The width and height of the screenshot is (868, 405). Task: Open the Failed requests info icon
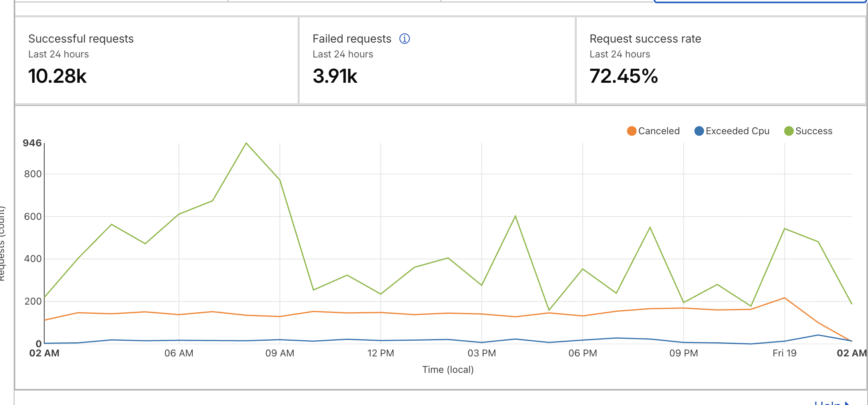[x=404, y=39]
